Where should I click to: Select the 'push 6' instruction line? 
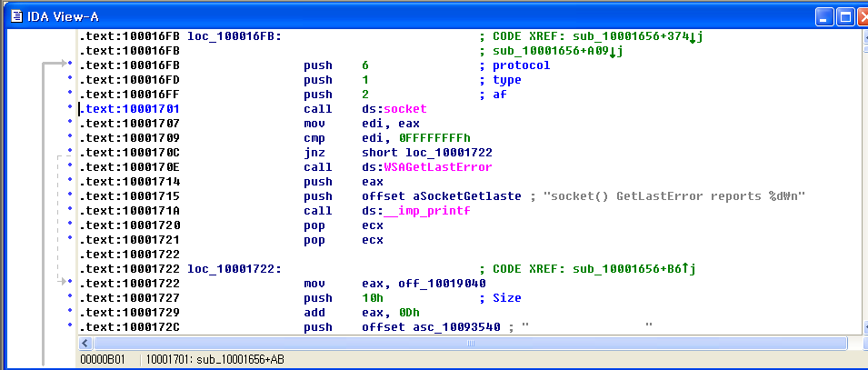[x=336, y=65]
